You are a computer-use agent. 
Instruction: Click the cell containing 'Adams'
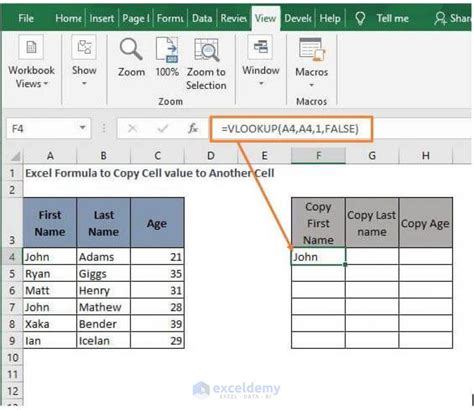tap(104, 257)
